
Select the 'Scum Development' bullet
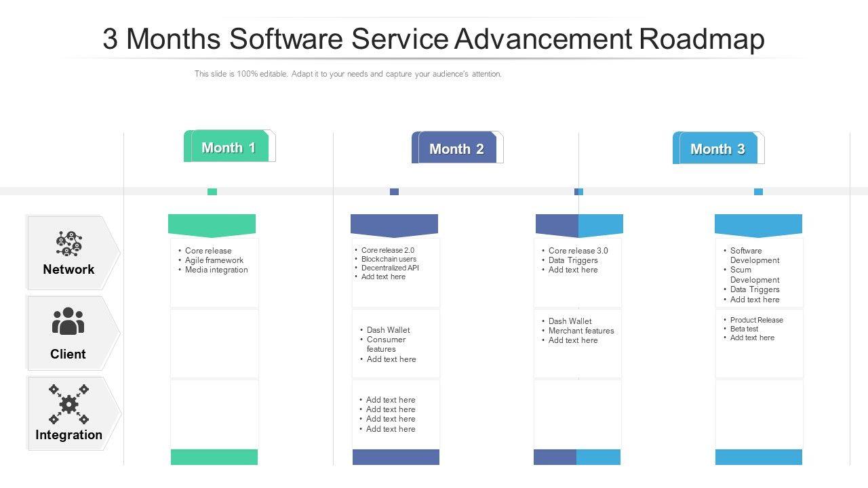pyautogui.click(x=755, y=274)
